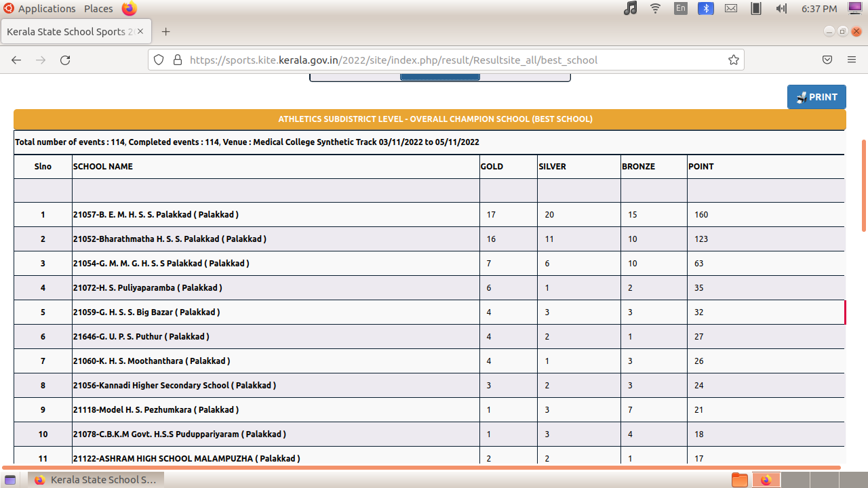View site security shield information

click(159, 60)
